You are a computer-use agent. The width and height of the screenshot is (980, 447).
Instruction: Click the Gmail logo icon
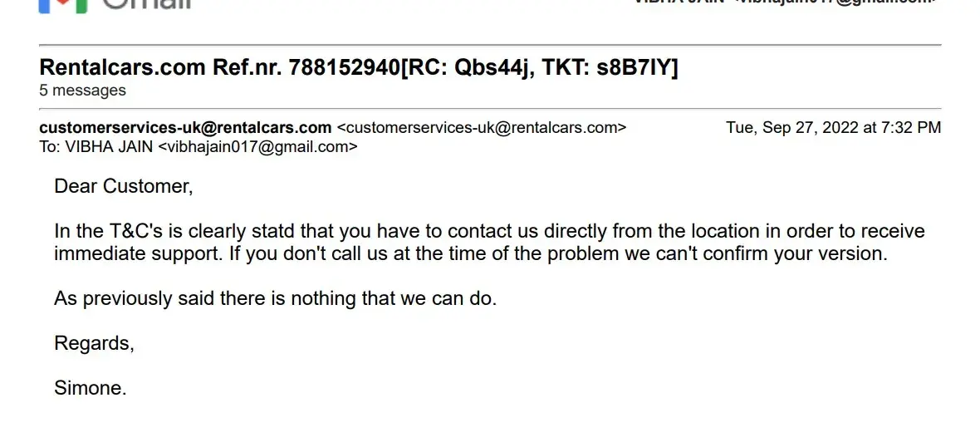coord(63,4)
